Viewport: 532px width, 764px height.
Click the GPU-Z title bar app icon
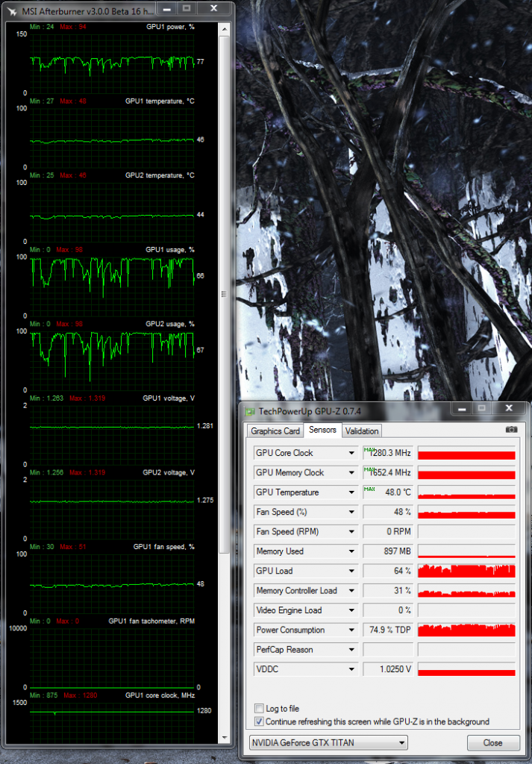click(249, 411)
